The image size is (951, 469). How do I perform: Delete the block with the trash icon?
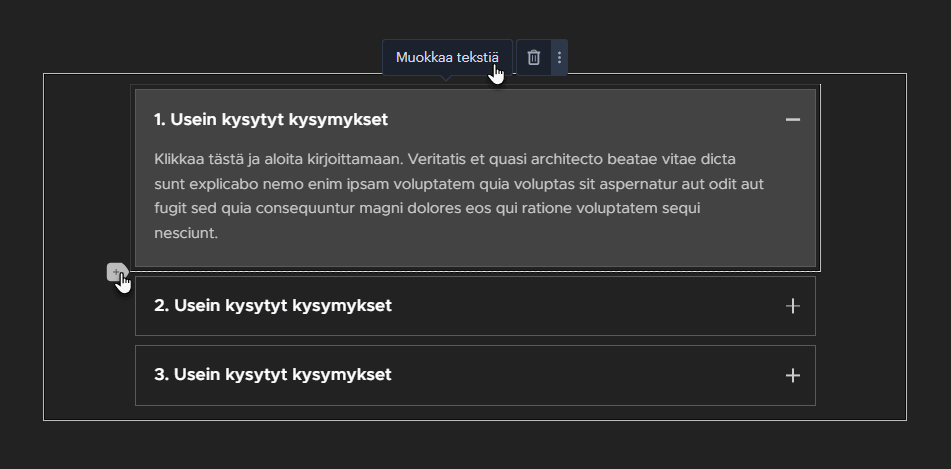(x=534, y=58)
